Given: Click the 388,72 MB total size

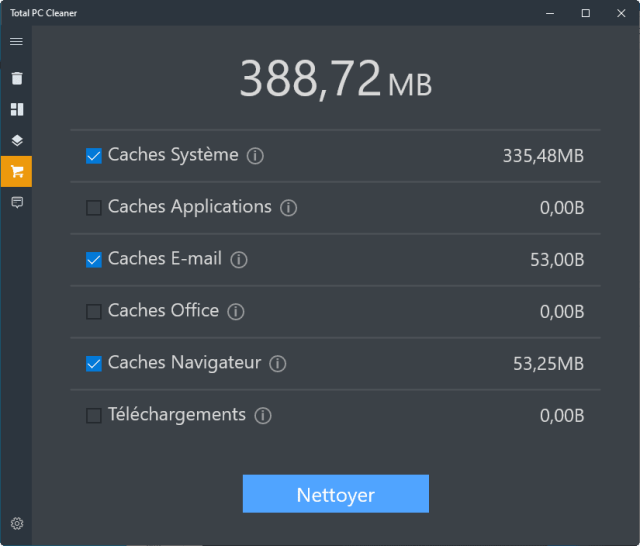Looking at the screenshot, I should click(x=336, y=78).
